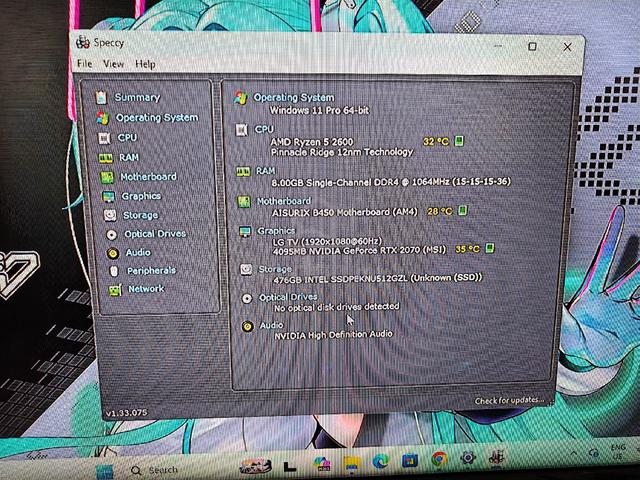Click 'No optical disk drives detected' text
The height and width of the screenshot is (480, 640).
pos(337,307)
